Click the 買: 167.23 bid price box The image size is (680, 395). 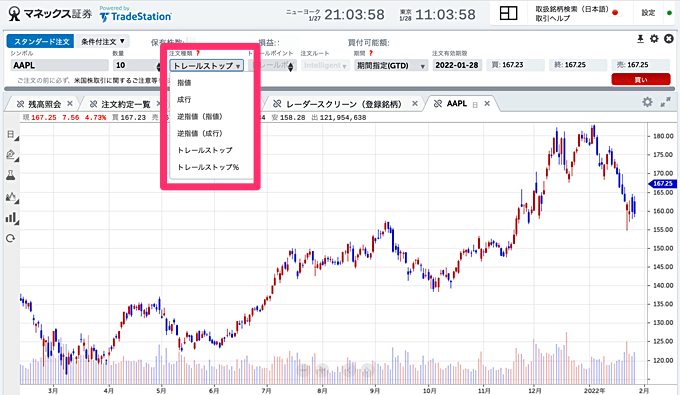515,65
